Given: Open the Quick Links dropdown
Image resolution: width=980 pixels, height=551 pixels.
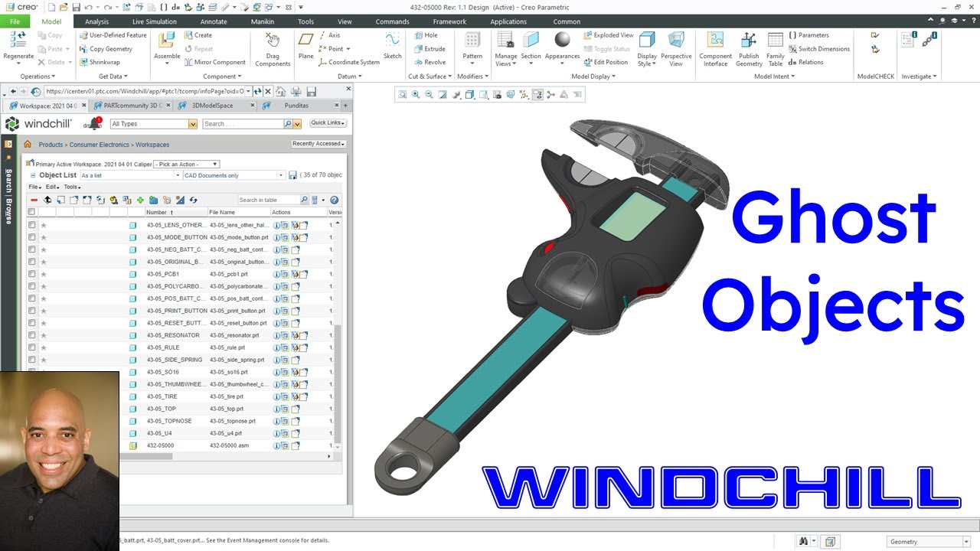Looking at the screenshot, I should coord(328,122).
